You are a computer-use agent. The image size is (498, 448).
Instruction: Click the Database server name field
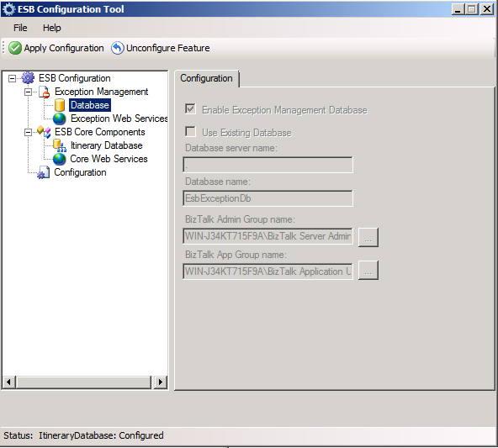(268, 165)
